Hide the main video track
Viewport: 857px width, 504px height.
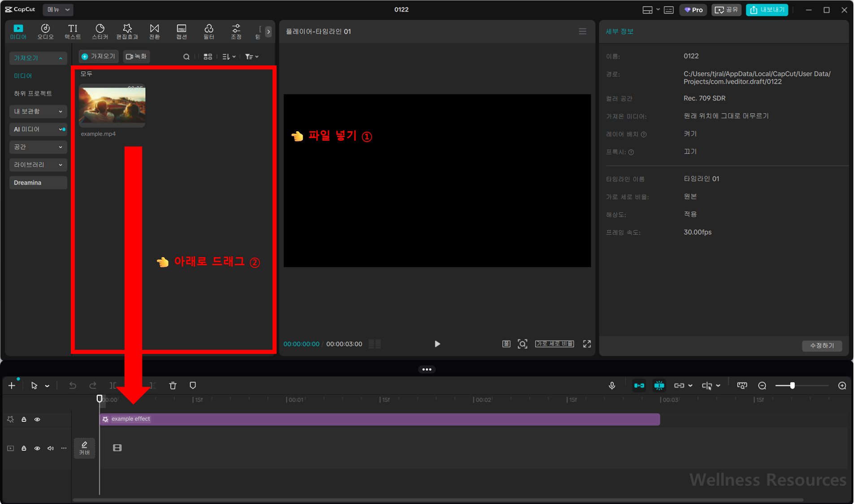coord(37,448)
